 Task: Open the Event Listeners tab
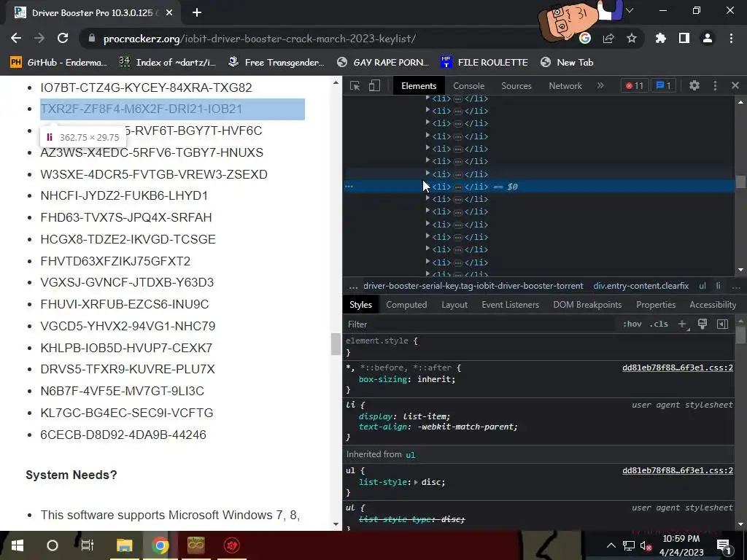point(510,305)
